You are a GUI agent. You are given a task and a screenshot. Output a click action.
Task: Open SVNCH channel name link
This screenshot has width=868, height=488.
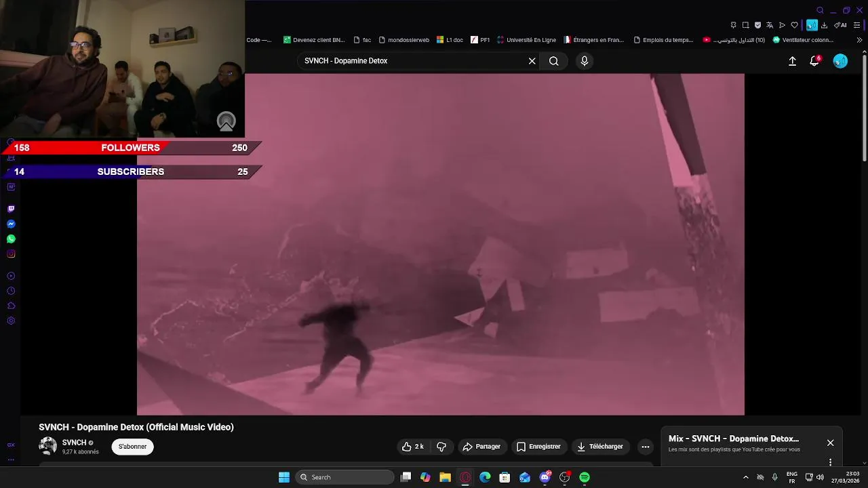click(74, 443)
